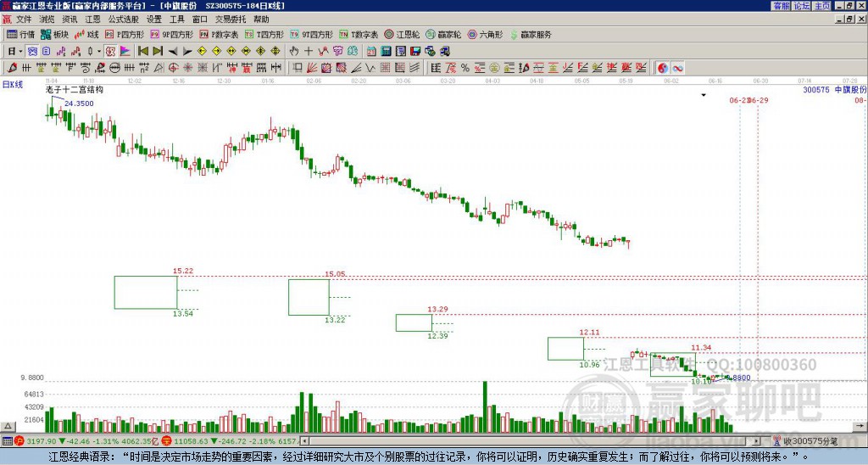
Task: Expand the candlestick style dropdown arrow
Action: coord(99,52)
